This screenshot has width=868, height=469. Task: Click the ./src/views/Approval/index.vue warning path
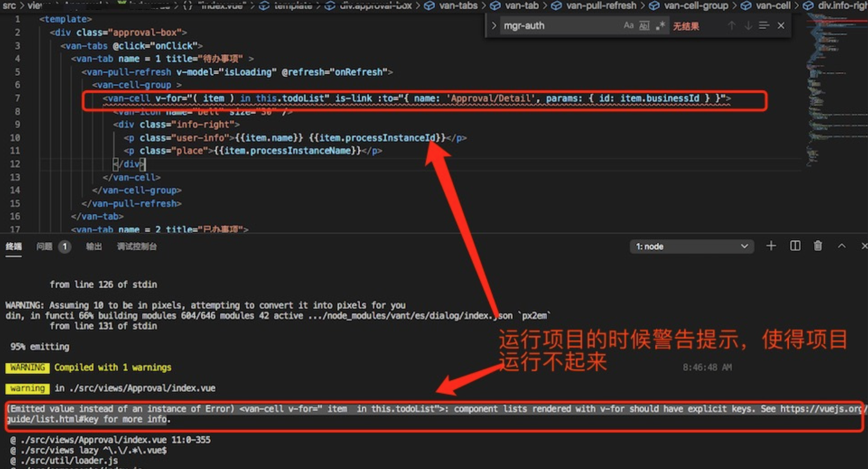pos(142,388)
